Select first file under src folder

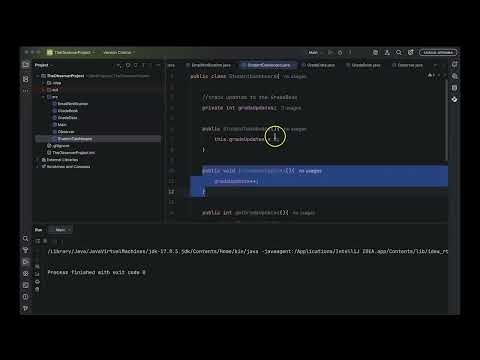coord(70,104)
